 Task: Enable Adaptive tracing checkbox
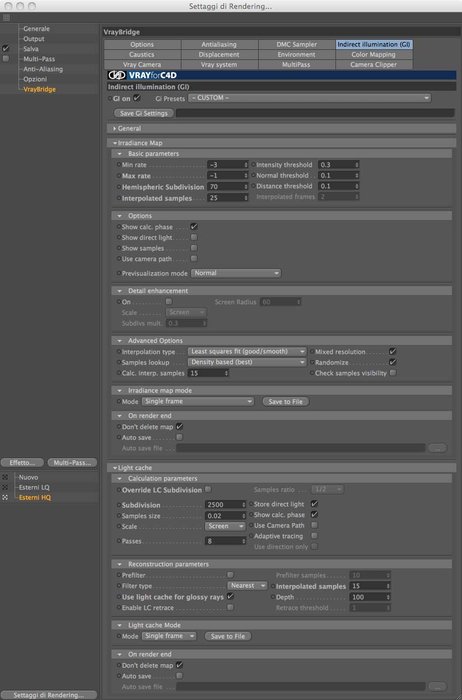pos(314,536)
